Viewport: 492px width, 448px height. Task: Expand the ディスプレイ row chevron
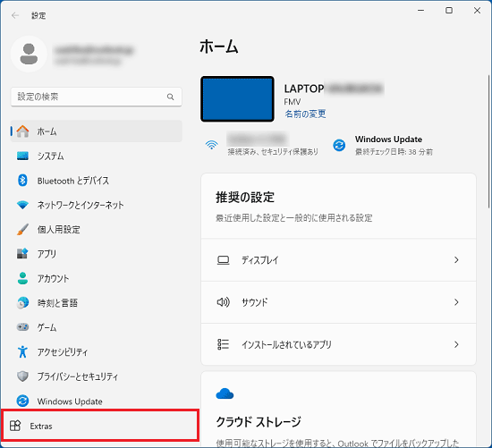pos(456,260)
